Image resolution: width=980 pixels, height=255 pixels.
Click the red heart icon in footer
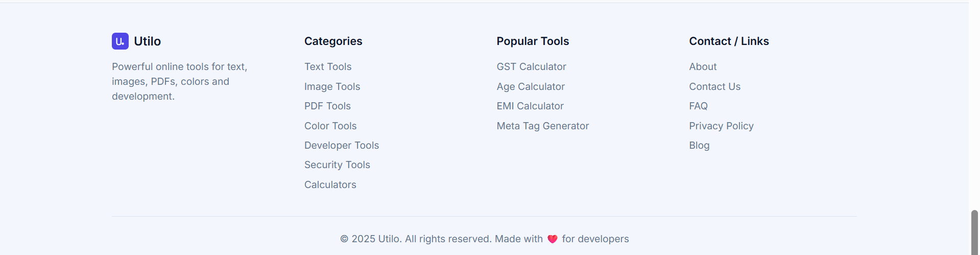pos(552,239)
